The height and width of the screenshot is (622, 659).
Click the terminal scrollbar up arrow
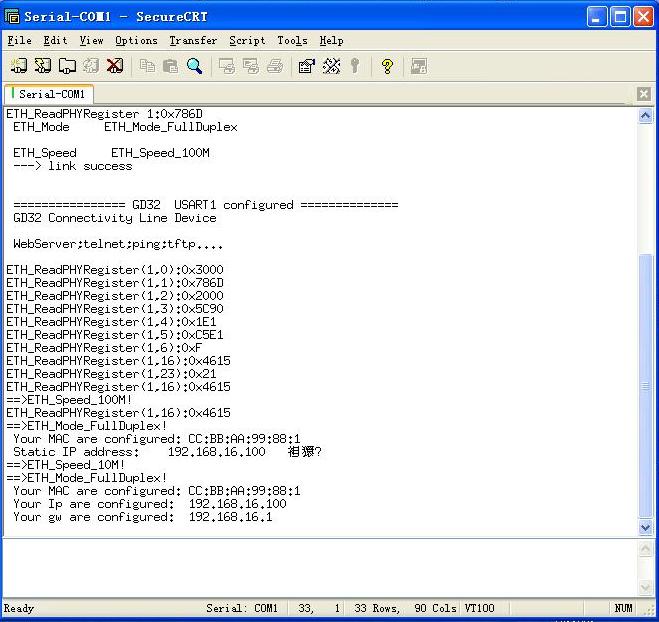pyautogui.click(x=645, y=115)
